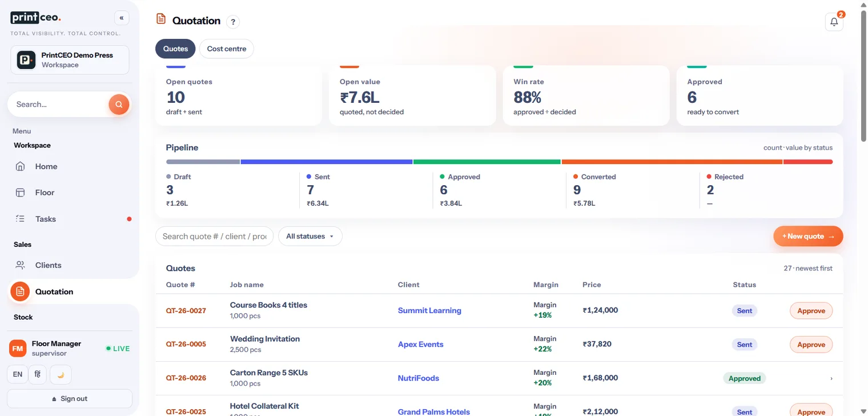Click the Rejected pipeline stage
The image size is (868, 416).
pos(766,191)
